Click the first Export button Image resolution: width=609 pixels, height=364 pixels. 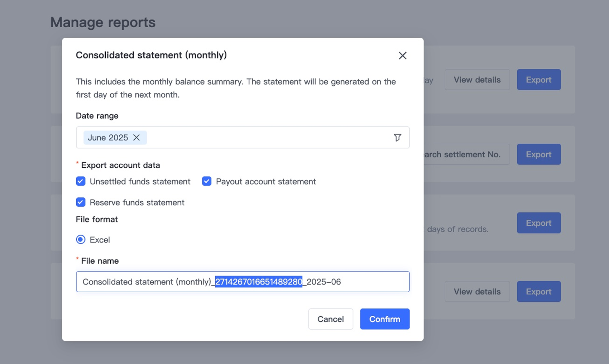(x=538, y=80)
